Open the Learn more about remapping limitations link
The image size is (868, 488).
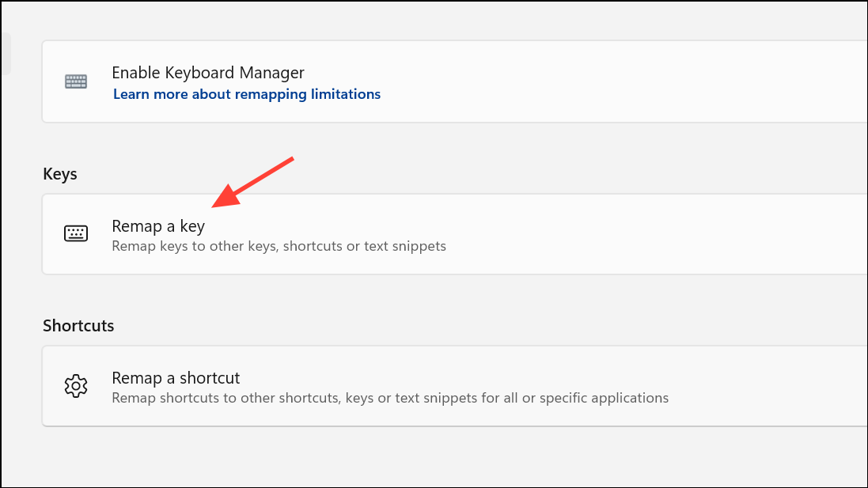click(247, 94)
